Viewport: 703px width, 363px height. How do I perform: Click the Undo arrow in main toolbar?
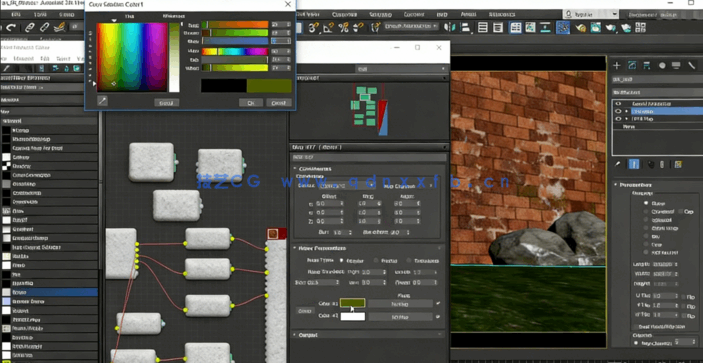pos(10,28)
